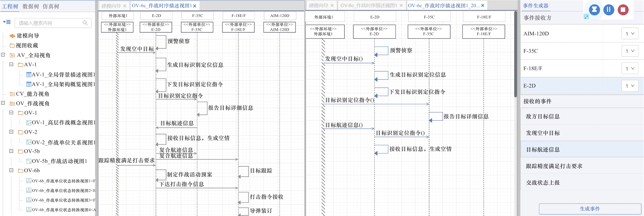Viewport: 644px width, 216px height.
Task: Collapse the OV-6b folder node
Action: 11,170
